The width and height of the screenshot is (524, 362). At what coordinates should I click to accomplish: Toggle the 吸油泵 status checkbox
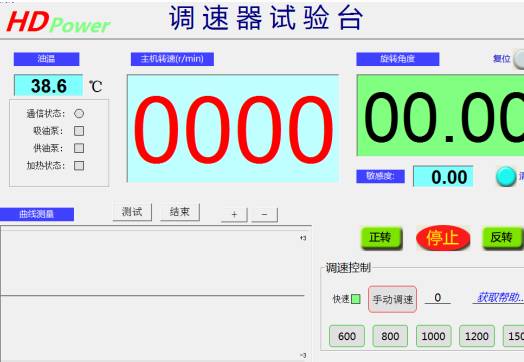click(x=79, y=131)
